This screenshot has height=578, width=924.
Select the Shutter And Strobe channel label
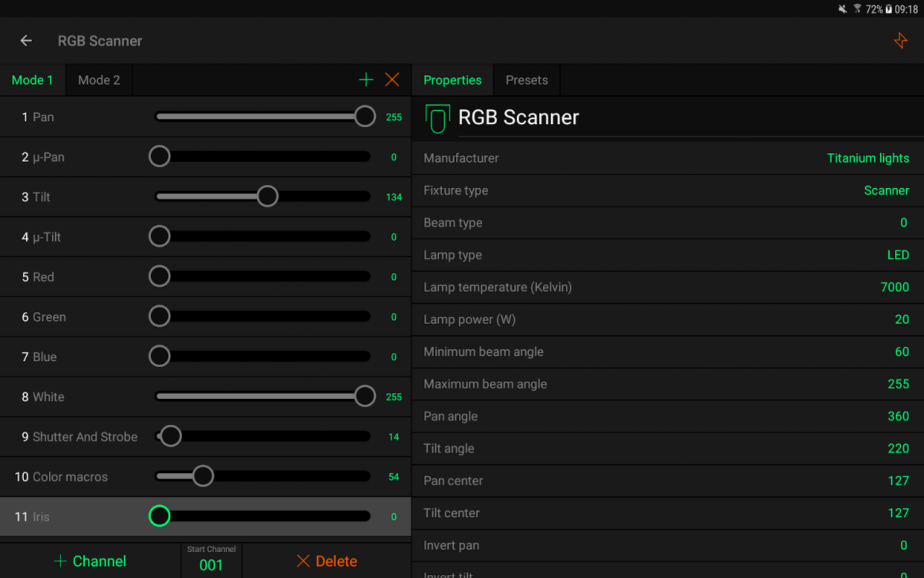(85, 436)
